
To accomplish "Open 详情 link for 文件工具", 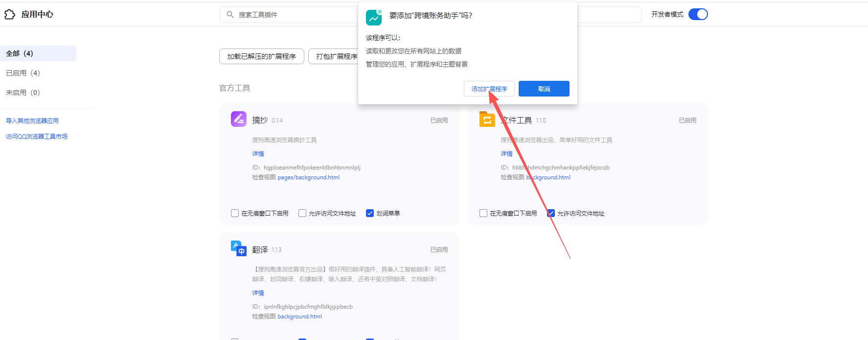I will pos(506,154).
